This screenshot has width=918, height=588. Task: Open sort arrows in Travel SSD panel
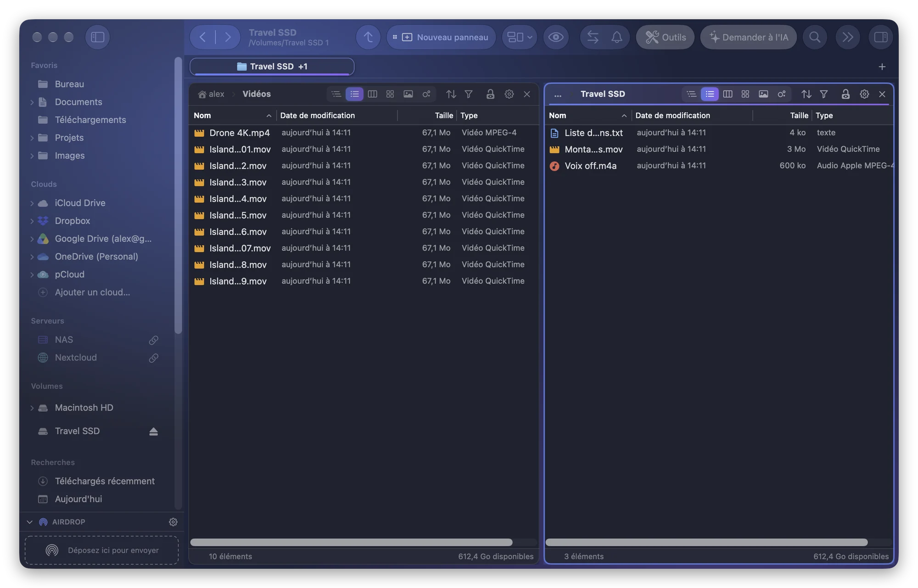(x=806, y=94)
